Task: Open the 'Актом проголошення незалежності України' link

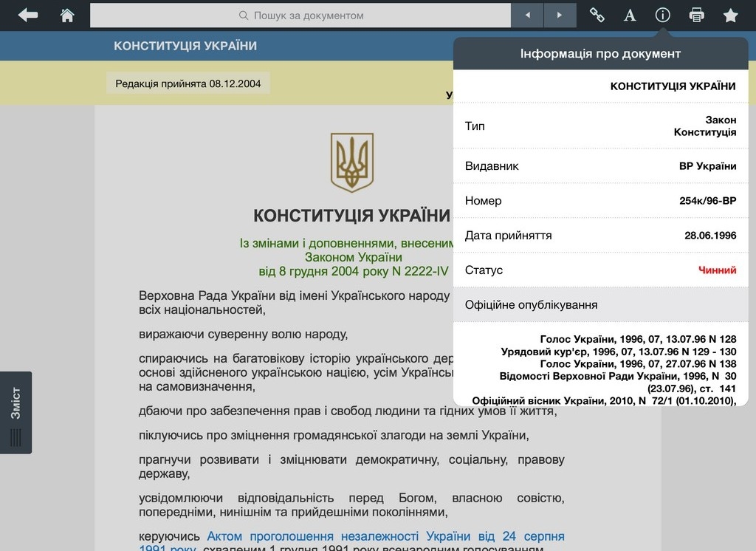Action: click(351, 542)
